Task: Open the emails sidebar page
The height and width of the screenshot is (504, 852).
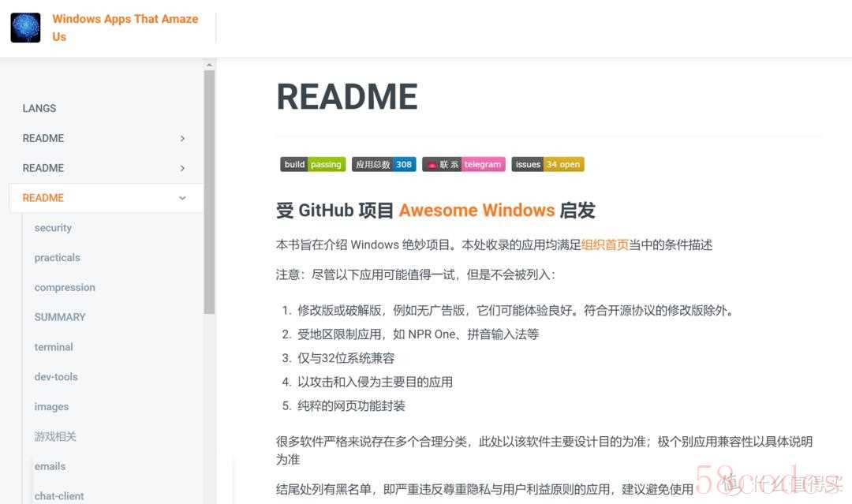Action: point(50,466)
